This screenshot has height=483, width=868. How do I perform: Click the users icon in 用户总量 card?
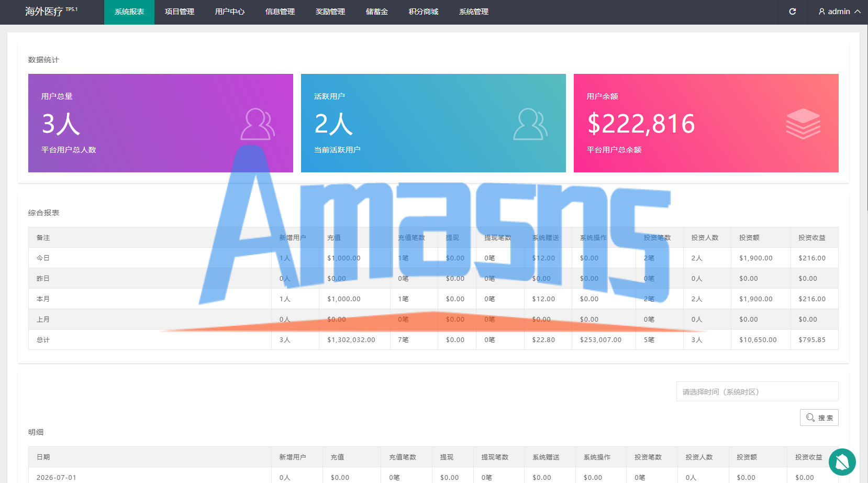[x=258, y=124]
